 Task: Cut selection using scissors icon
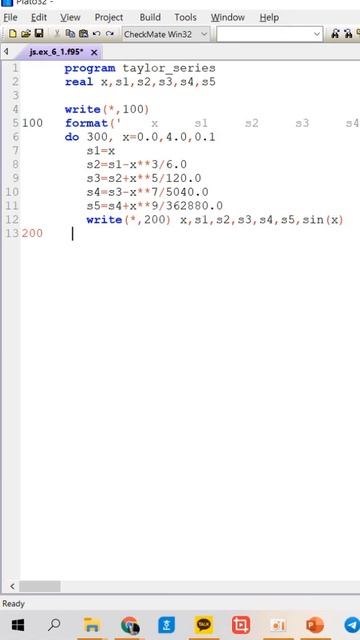click(x=57, y=34)
